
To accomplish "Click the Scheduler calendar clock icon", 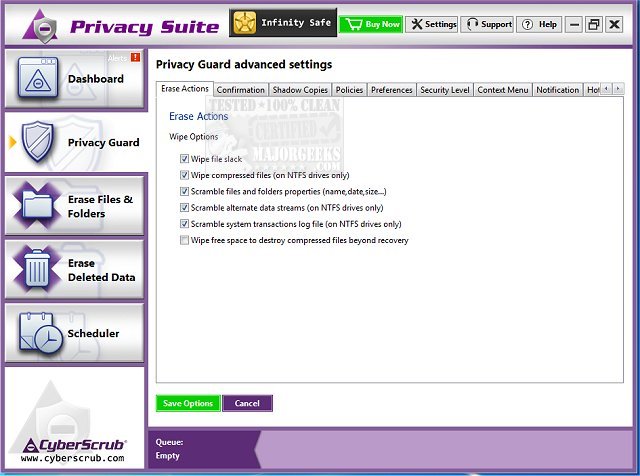I will (40, 333).
